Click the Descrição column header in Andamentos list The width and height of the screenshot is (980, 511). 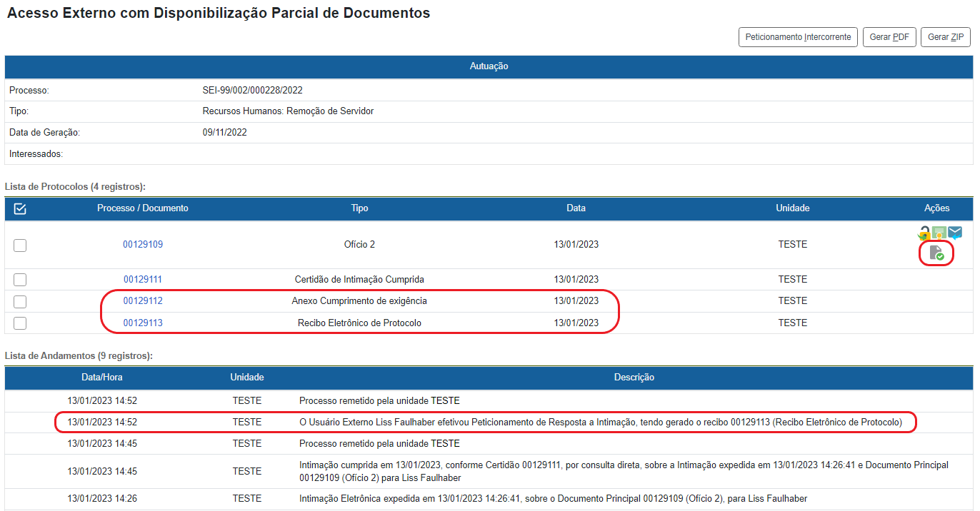[x=634, y=378]
